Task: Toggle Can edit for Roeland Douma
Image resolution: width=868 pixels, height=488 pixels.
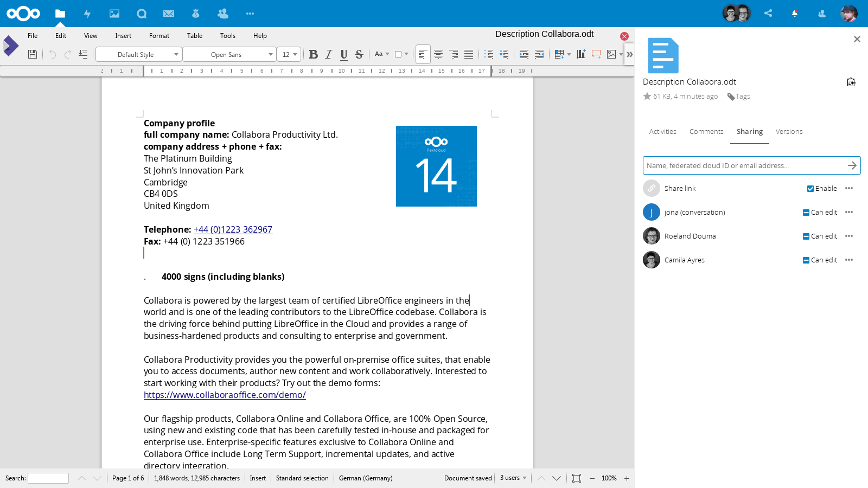Action: [x=806, y=236]
